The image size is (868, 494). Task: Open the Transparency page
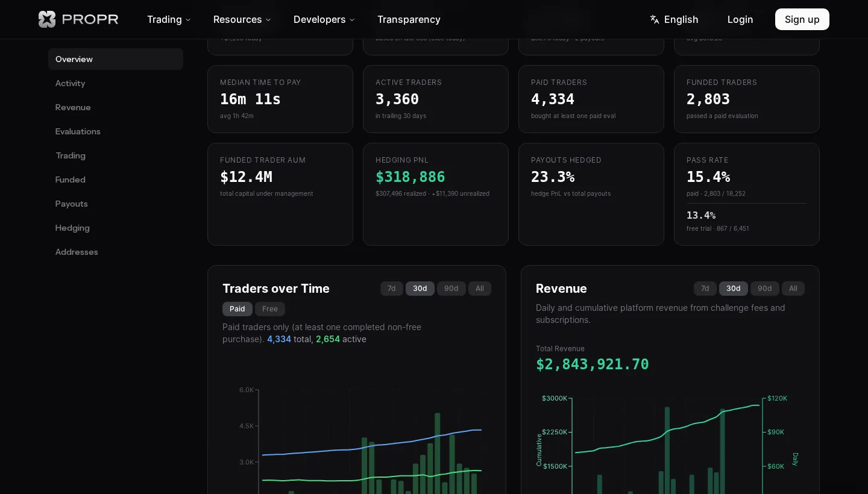(x=409, y=19)
